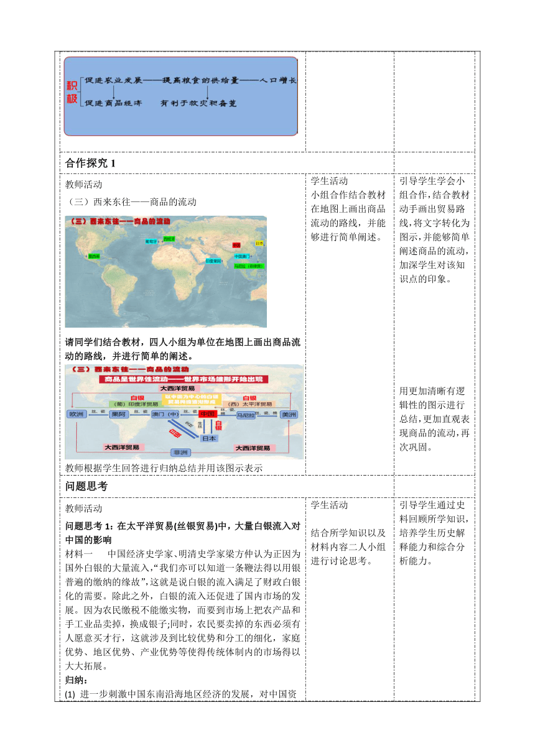This screenshot has width=535, height=756.
Task: Click the '合作探究 1' section heading
Action: 91,163
